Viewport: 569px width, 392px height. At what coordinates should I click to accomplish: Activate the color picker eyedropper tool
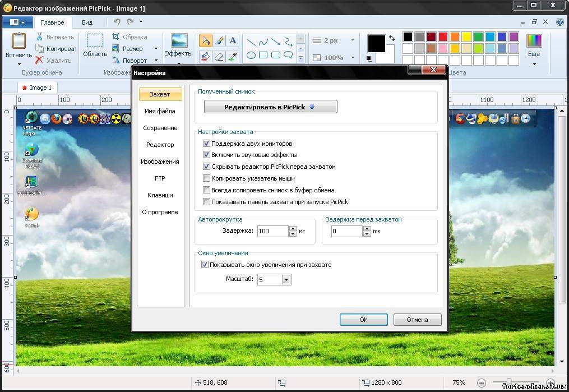(x=233, y=56)
